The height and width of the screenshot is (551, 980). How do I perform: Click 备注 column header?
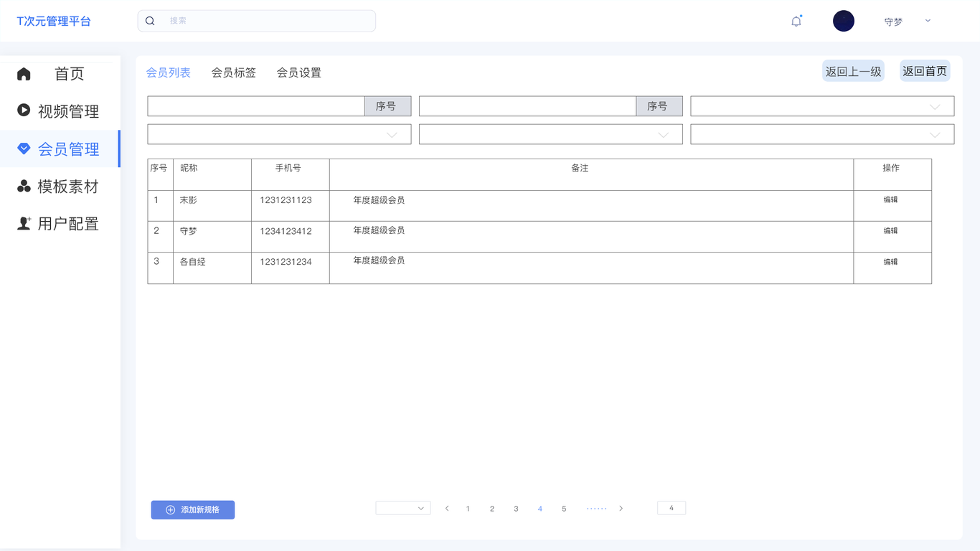coord(580,168)
